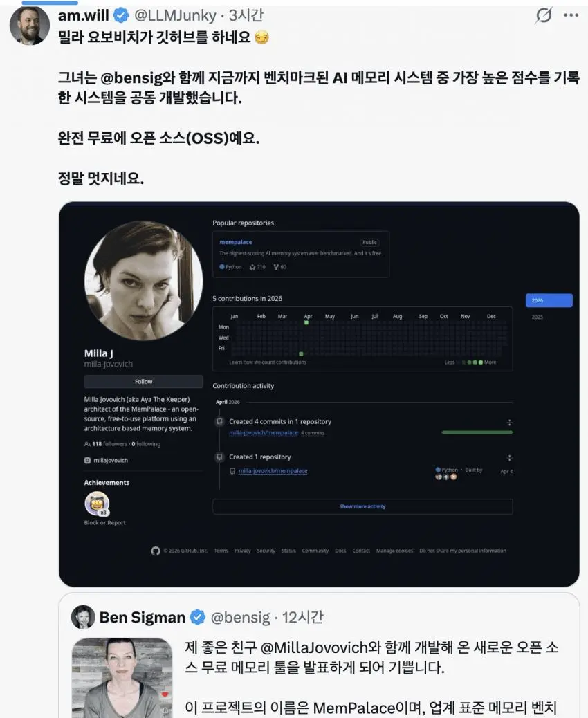Click Milla J's profile avatar photo
The height and width of the screenshot is (718, 588).
click(143, 280)
